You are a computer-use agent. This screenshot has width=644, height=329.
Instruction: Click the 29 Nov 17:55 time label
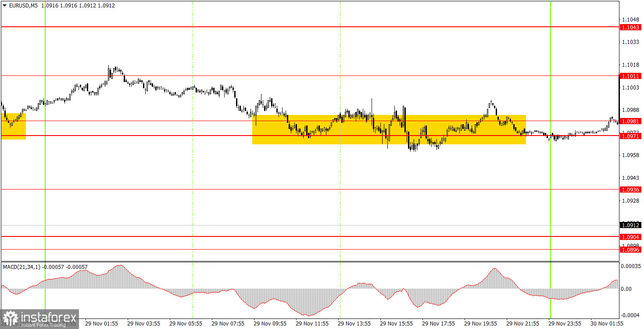point(439,323)
